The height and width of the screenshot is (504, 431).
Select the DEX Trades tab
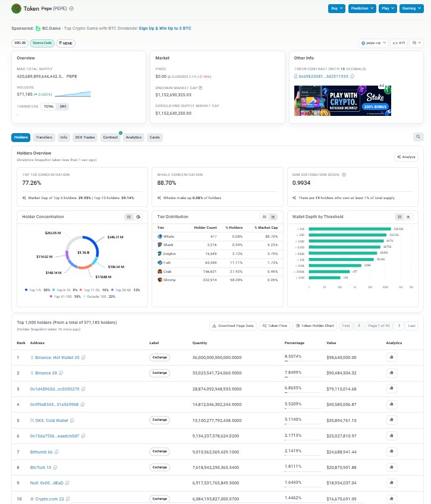[x=85, y=137]
